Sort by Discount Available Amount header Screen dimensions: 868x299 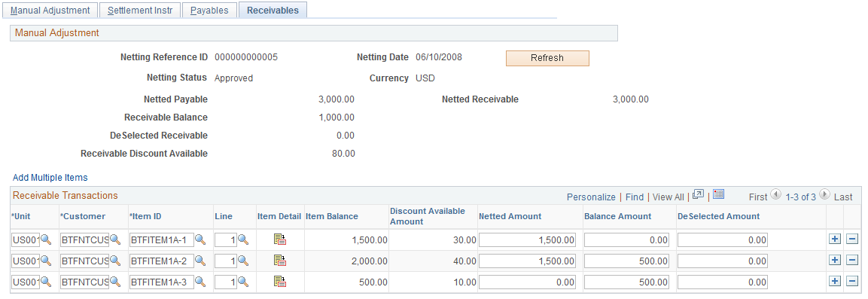tap(428, 216)
